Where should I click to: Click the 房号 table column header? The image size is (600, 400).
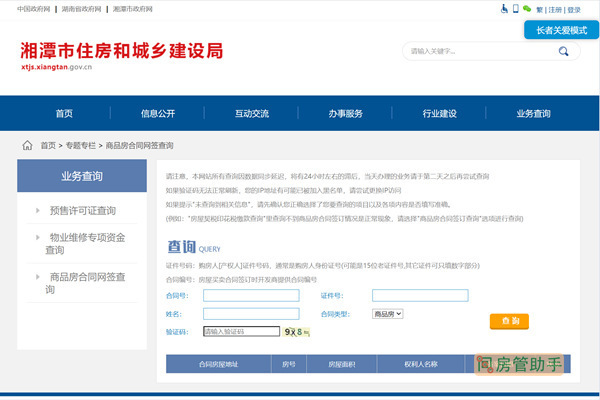pos(289,364)
